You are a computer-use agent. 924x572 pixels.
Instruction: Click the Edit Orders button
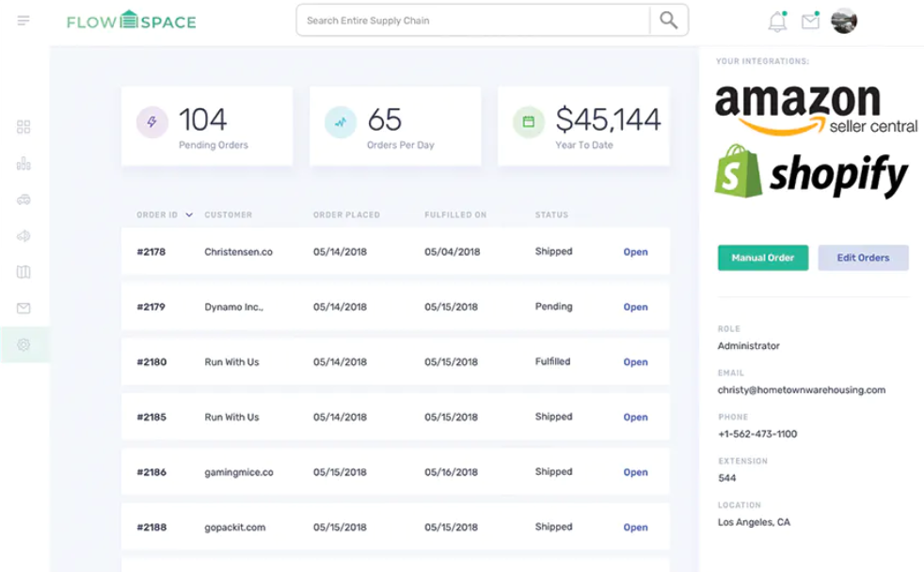[x=863, y=258]
